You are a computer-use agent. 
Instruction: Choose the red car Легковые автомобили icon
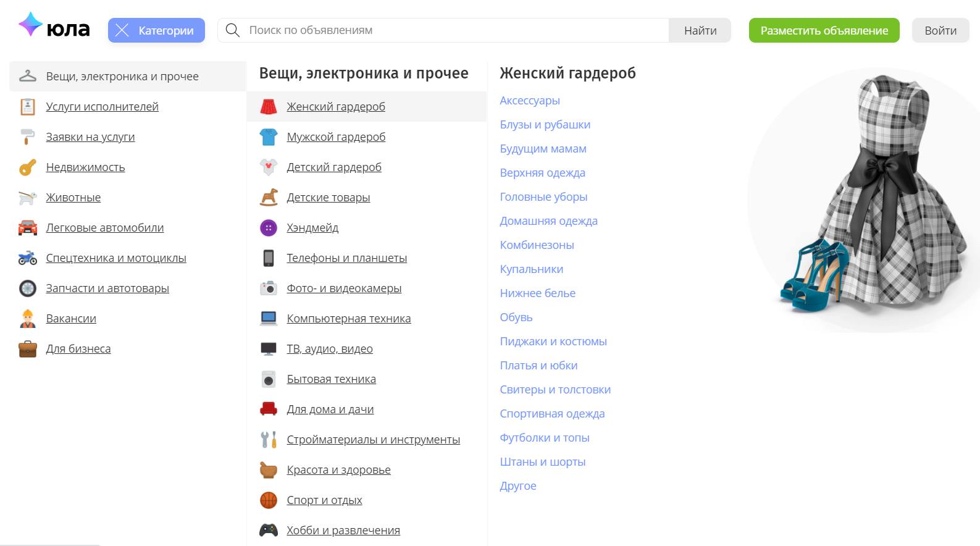point(28,228)
